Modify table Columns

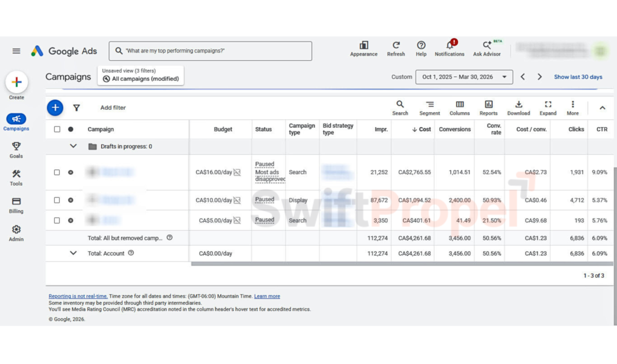pyautogui.click(x=460, y=108)
